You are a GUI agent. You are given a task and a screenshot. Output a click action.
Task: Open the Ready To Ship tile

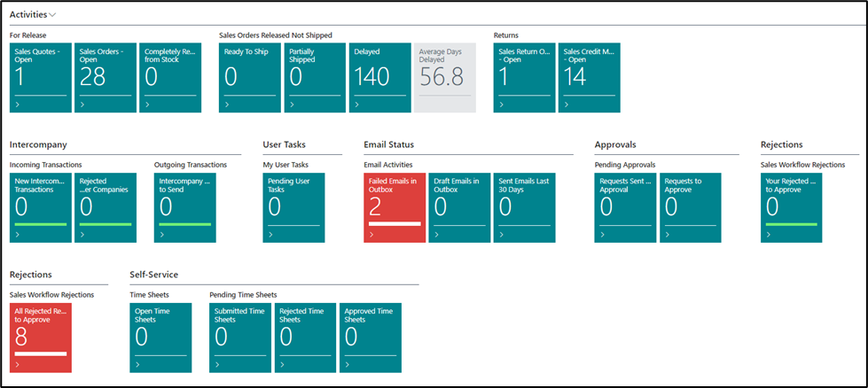tap(250, 78)
